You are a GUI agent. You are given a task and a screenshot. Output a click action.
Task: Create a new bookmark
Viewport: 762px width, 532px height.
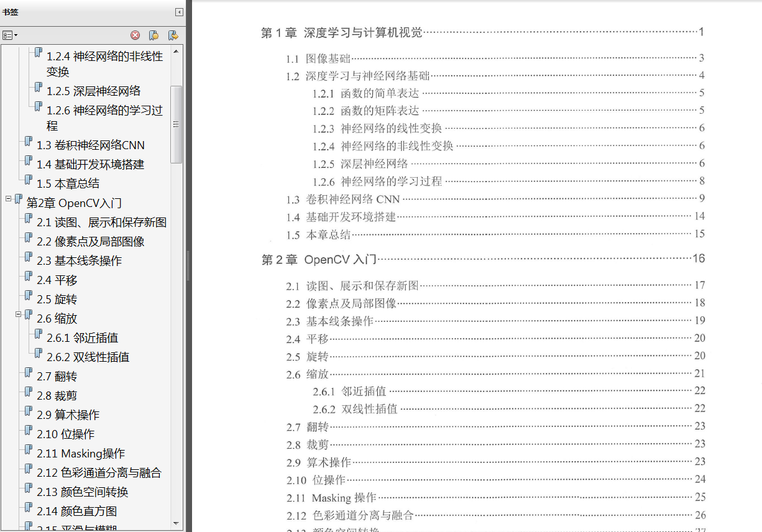pyautogui.click(x=154, y=35)
